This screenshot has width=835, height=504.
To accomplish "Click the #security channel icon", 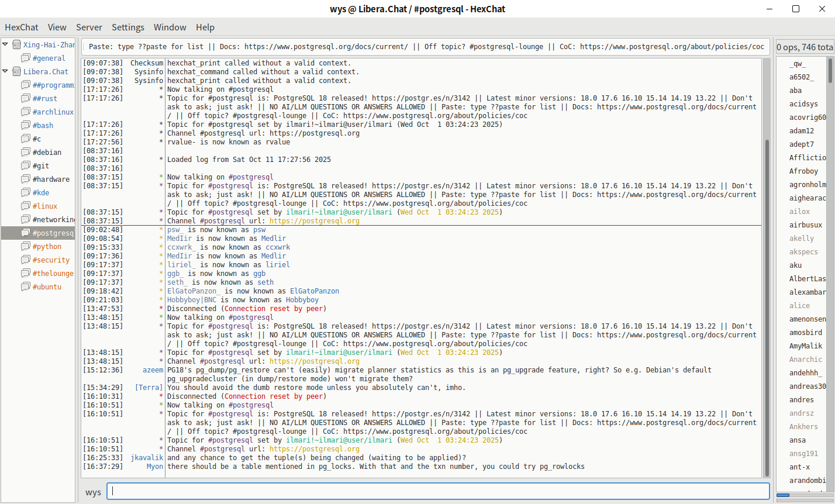I will pyautogui.click(x=26, y=260).
